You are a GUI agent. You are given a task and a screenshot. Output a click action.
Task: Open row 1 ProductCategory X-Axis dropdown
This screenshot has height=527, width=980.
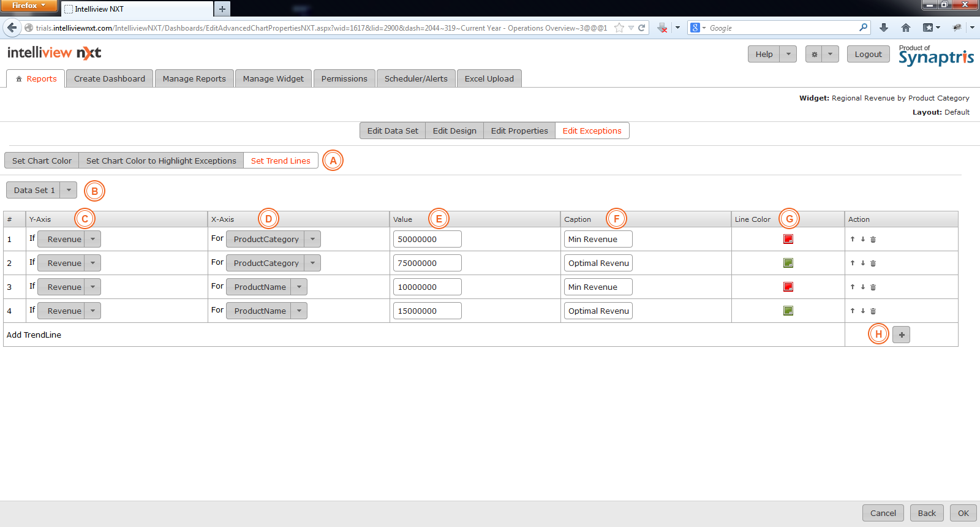point(312,239)
